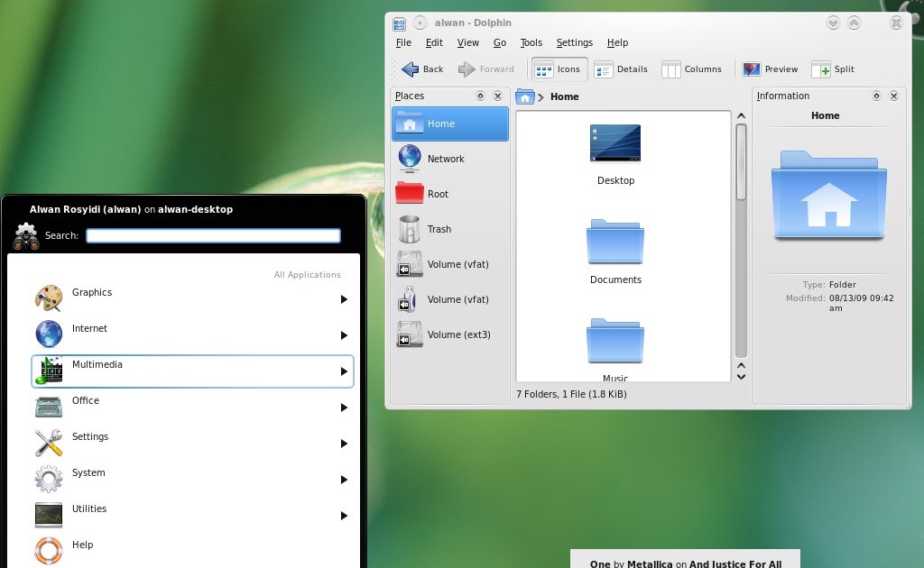Open the USB Volume (vfat) drive

[450, 299]
